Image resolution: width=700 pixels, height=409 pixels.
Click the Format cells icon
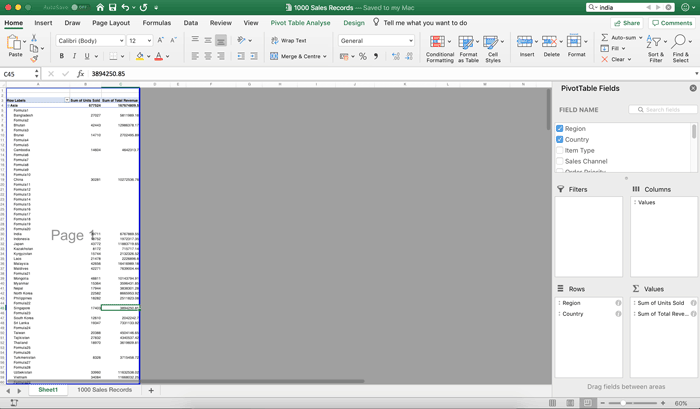pos(574,42)
